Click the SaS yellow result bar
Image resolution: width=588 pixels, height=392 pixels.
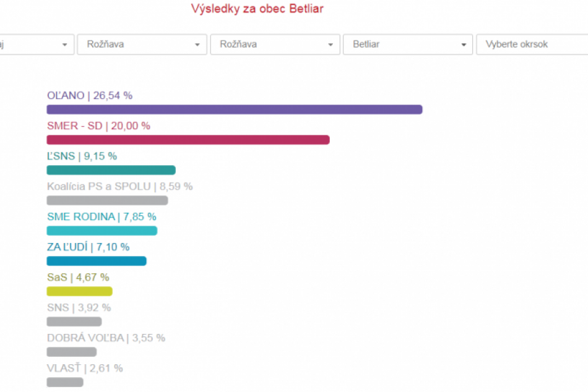(79, 291)
